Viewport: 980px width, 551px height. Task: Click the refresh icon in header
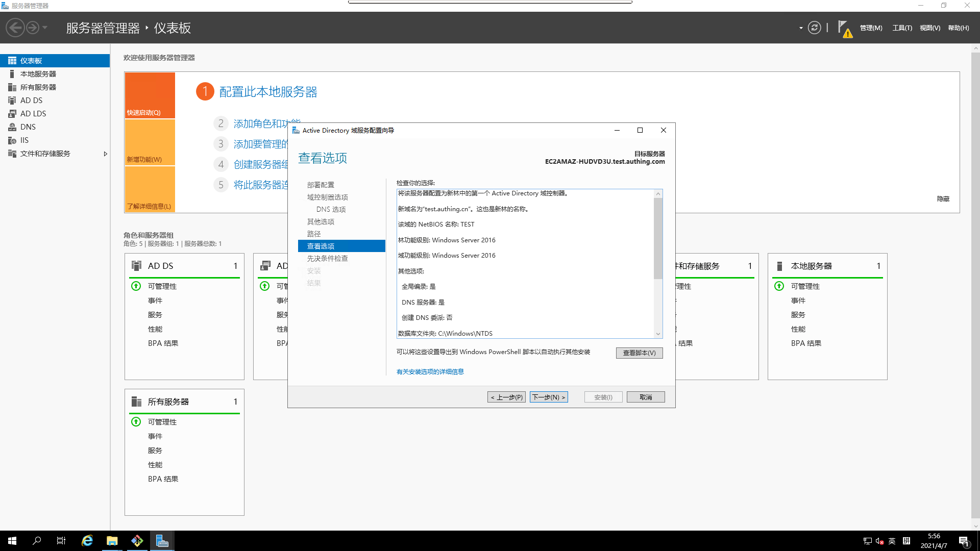coord(814,28)
